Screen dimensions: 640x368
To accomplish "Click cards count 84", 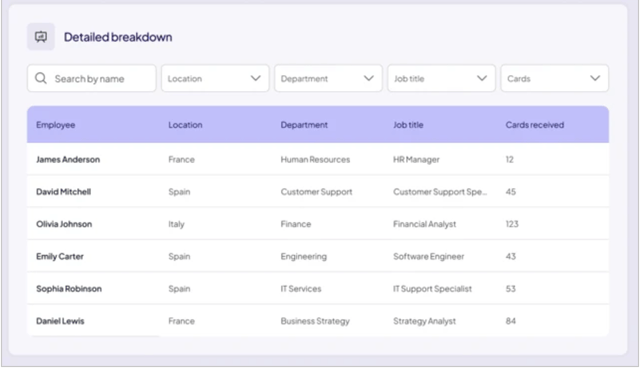I will (511, 321).
